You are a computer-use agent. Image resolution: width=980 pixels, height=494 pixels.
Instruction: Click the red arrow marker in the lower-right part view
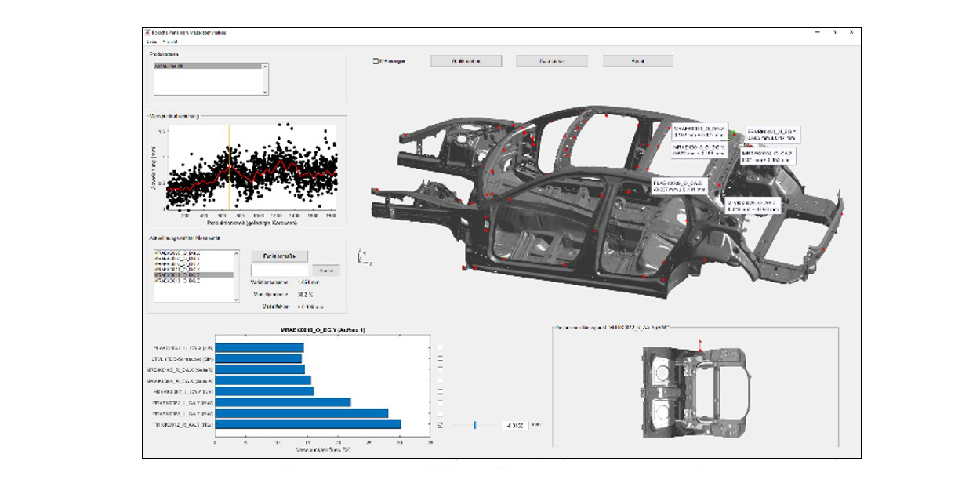[x=699, y=347]
